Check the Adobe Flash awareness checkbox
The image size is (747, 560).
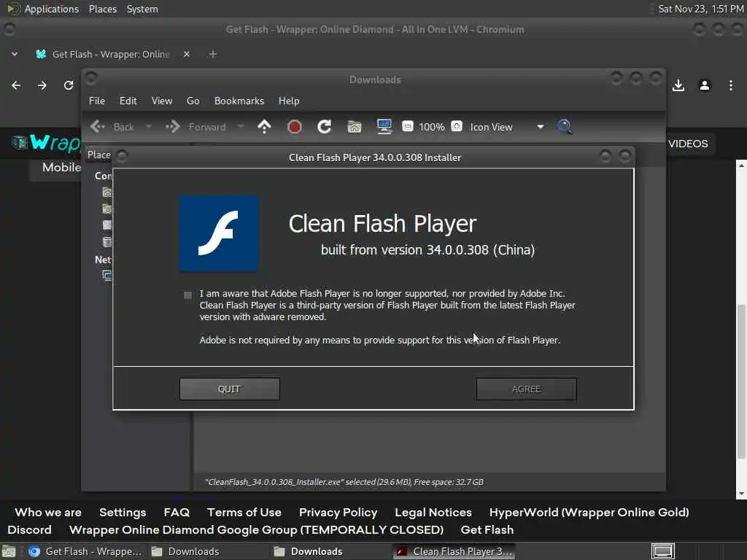point(187,295)
